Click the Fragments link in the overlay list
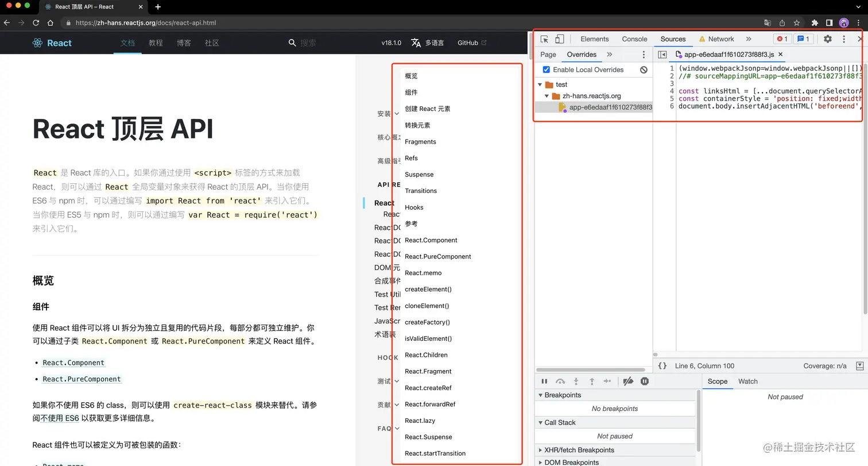Viewport: 868px width, 466px height. pyautogui.click(x=420, y=142)
